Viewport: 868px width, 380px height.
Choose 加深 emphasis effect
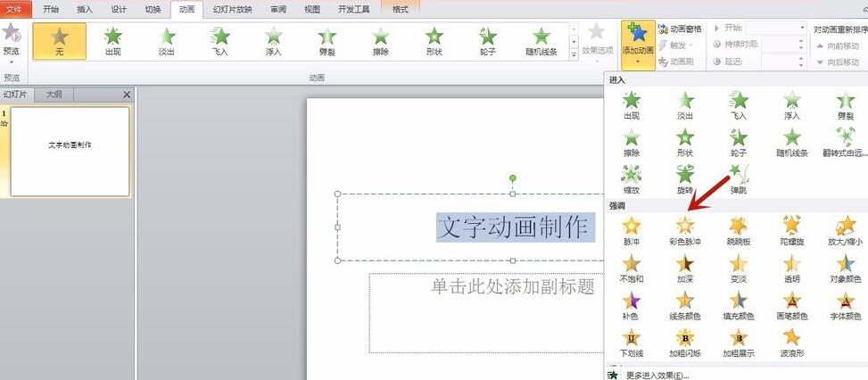tap(685, 268)
